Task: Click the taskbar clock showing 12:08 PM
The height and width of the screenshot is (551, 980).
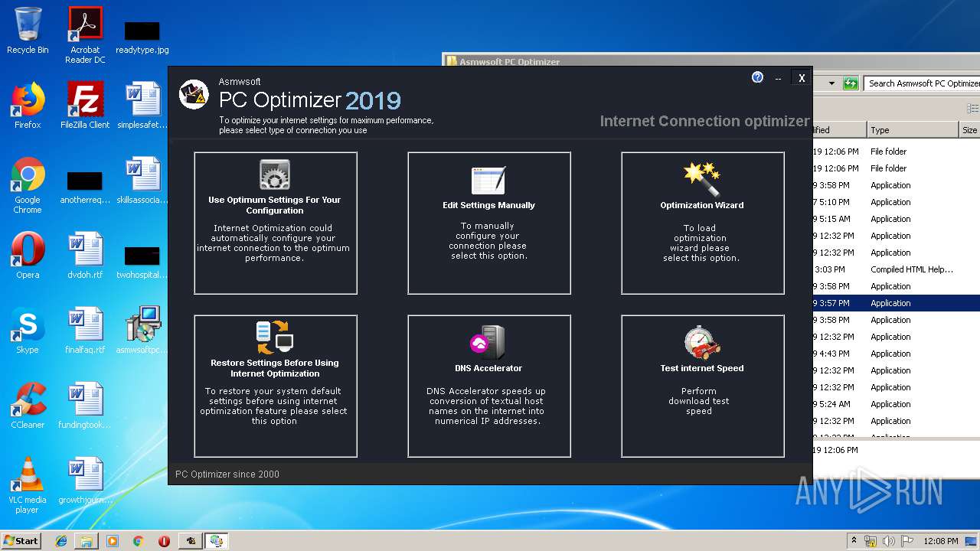Action: 941,541
